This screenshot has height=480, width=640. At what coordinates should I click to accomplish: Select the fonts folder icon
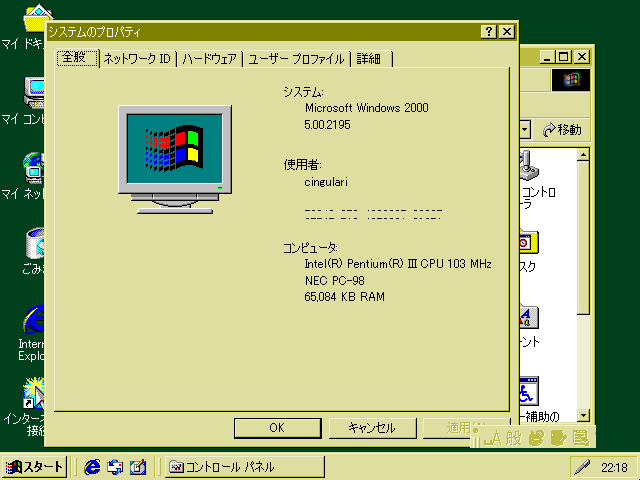click(529, 317)
